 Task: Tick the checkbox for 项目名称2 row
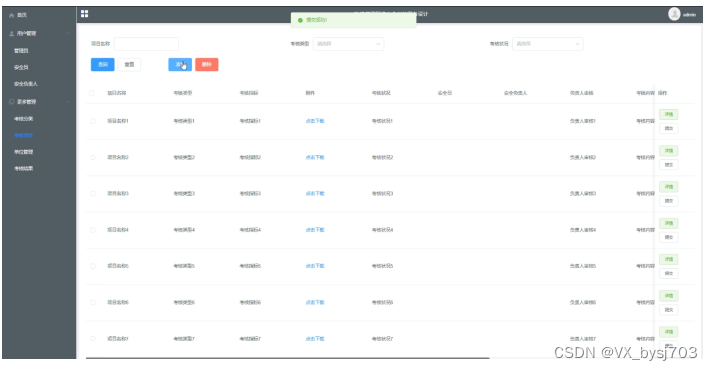[x=93, y=158]
